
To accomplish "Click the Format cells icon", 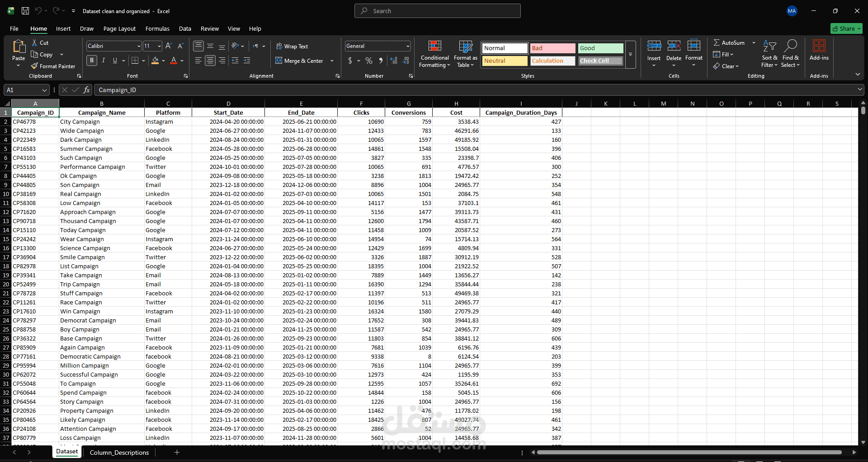I will [x=693, y=46].
